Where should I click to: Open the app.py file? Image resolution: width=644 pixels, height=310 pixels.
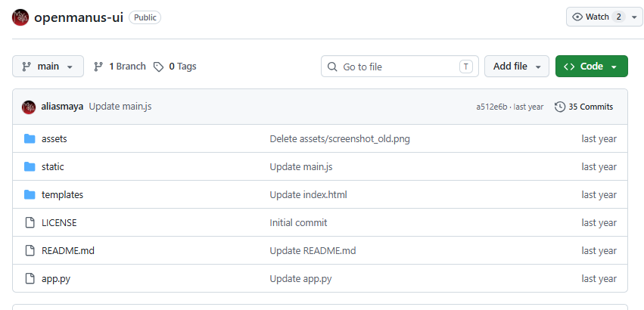pyautogui.click(x=56, y=279)
